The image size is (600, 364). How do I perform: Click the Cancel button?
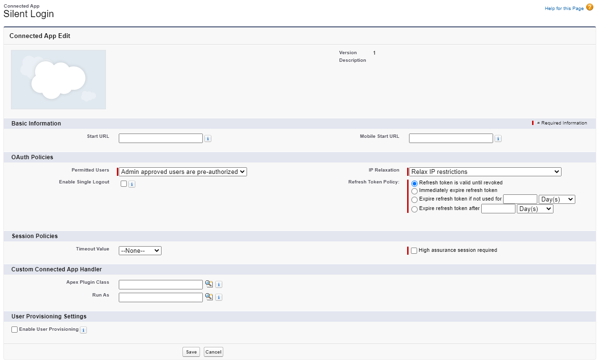213,352
